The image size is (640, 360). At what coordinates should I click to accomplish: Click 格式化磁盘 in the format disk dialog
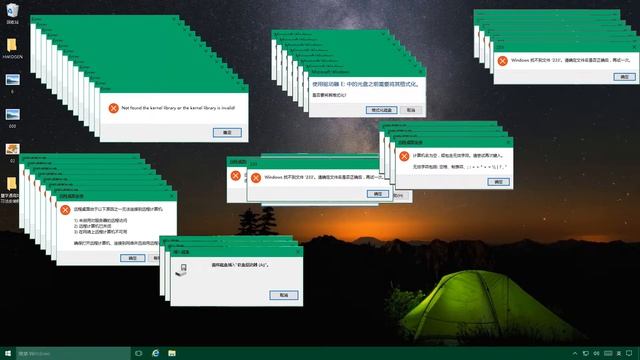pos(382,110)
